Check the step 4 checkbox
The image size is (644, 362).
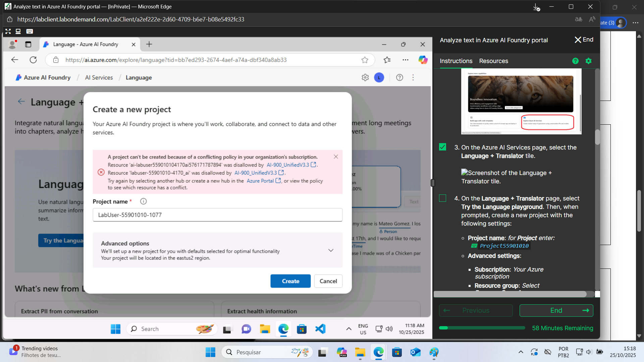(x=443, y=198)
